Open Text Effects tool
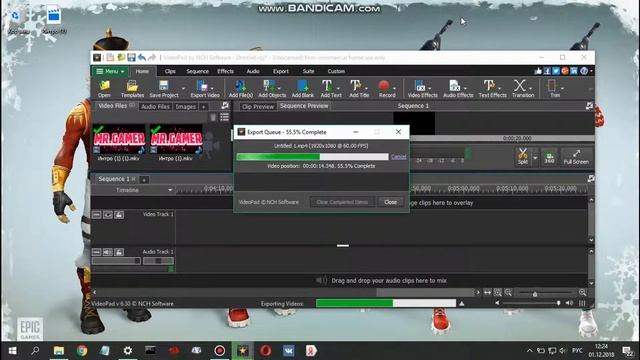 pyautogui.click(x=489, y=88)
